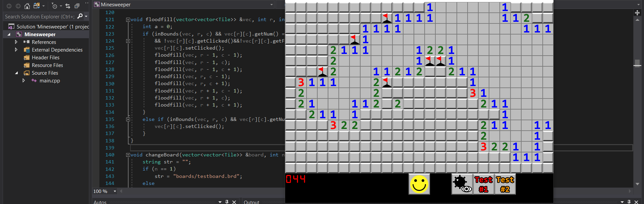This screenshot has height=204, width=644.
Task: Select External Dependencies folder
Action: pyautogui.click(x=57, y=50)
